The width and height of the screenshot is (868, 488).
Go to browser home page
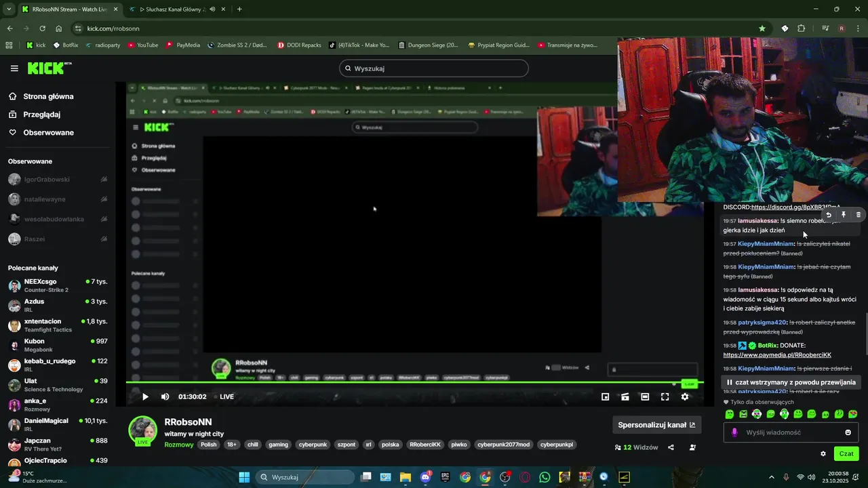point(59,28)
